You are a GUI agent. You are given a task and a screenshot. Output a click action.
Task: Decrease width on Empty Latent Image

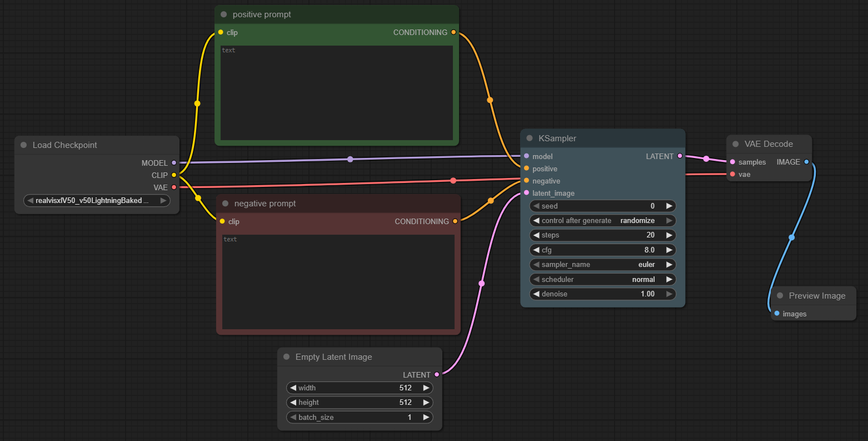pyautogui.click(x=293, y=388)
